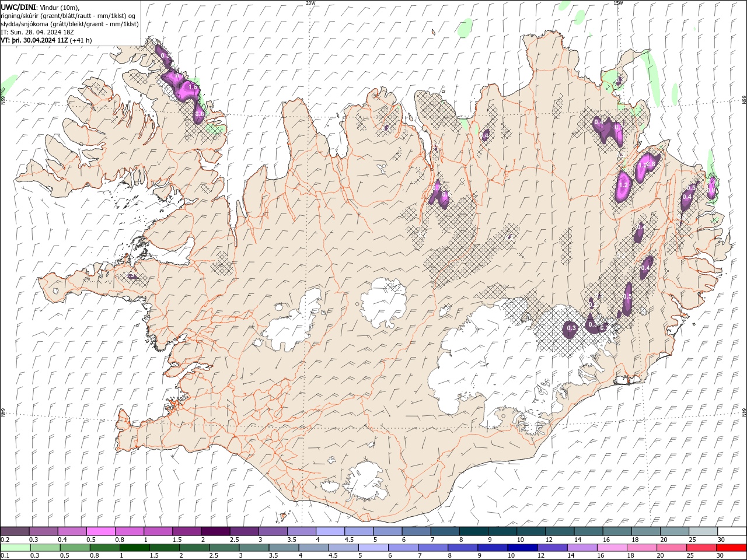Select bottom legend swatch for 0.5–0.8

75,548
